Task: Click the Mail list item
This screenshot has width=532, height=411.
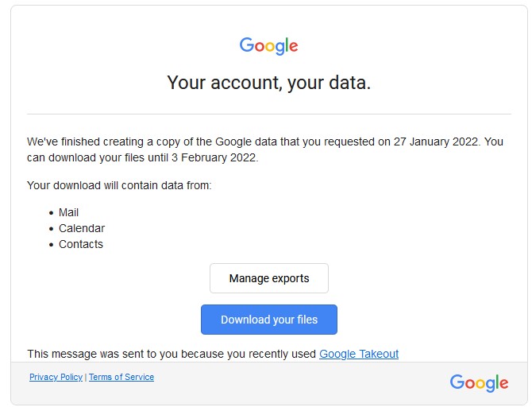Action: click(68, 212)
